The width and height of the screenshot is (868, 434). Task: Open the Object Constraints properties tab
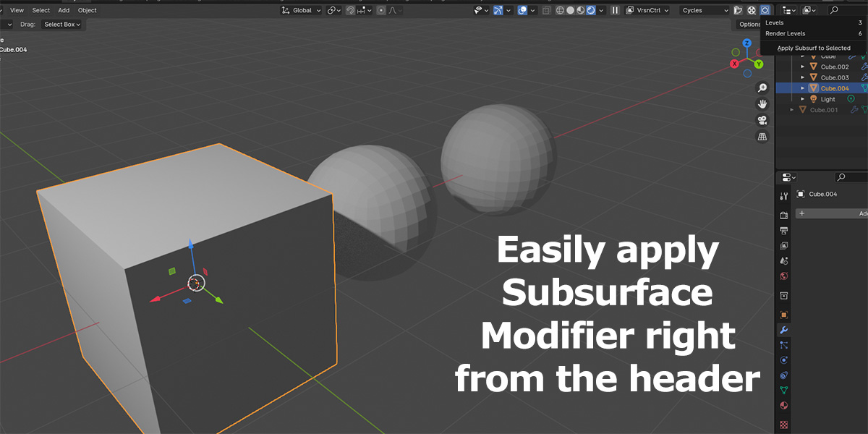(784, 375)
